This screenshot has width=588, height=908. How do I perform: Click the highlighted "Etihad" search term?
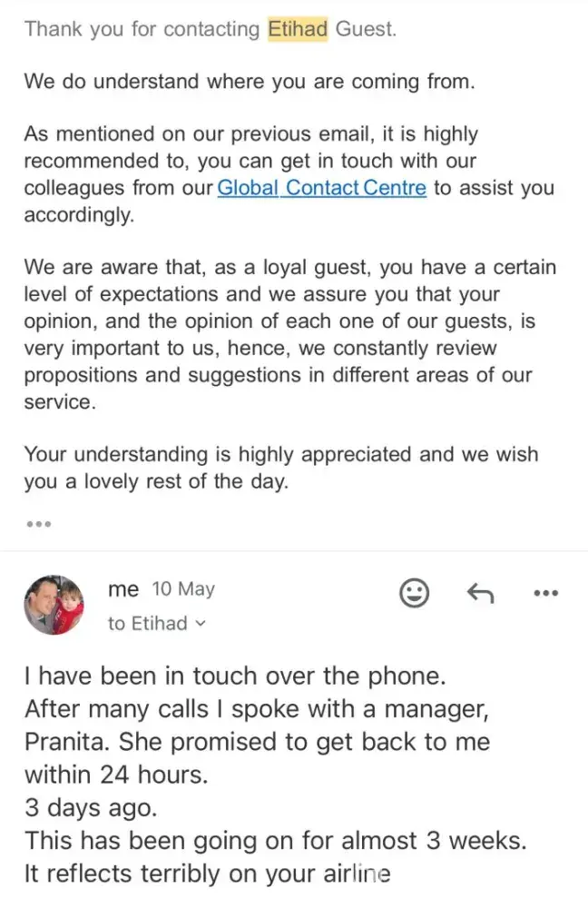pos(298,29)
